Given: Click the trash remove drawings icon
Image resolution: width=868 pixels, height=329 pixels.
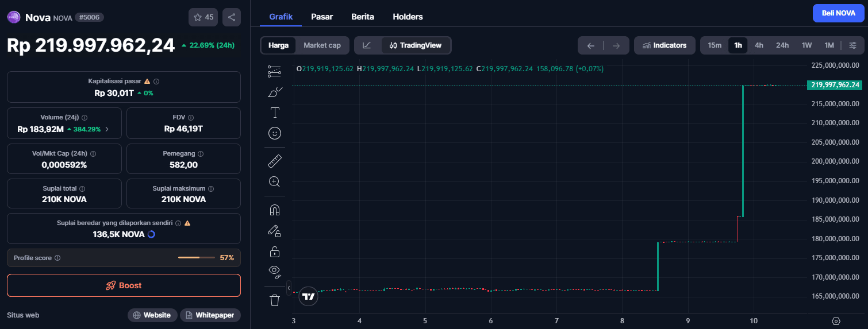Looking at the screenshot, I should pos(275,300).
